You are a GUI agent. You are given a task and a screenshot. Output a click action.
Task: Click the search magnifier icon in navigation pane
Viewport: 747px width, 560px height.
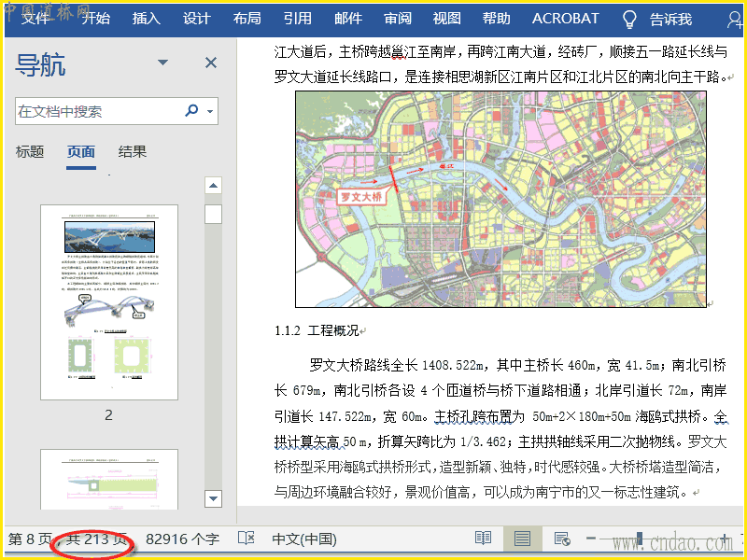pos(192,111)
